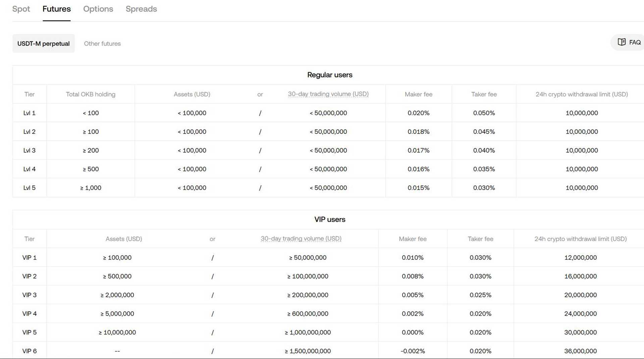Click Lvl 4 taker fee 0.035%
Viewport: 644px width, 359px height.
click(x=484, y=169)
